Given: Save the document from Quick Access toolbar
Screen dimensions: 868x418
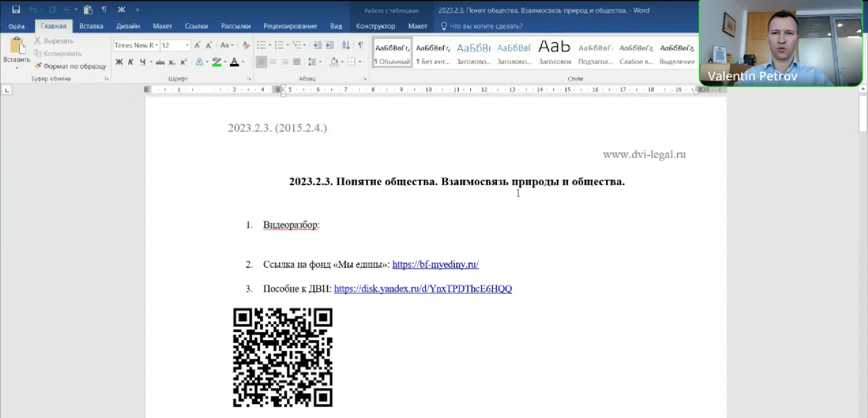Looking at the screenshot, I should pos(16,10).
